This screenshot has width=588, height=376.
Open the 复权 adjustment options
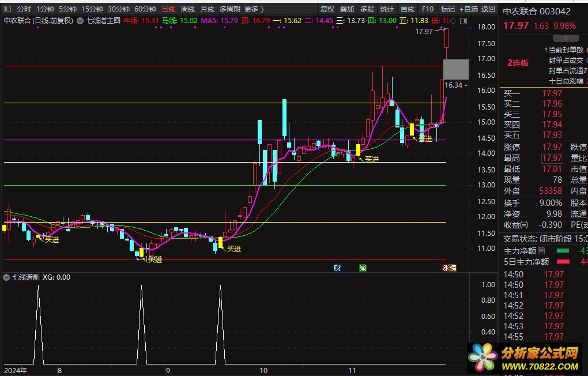[x=327, y=9]
